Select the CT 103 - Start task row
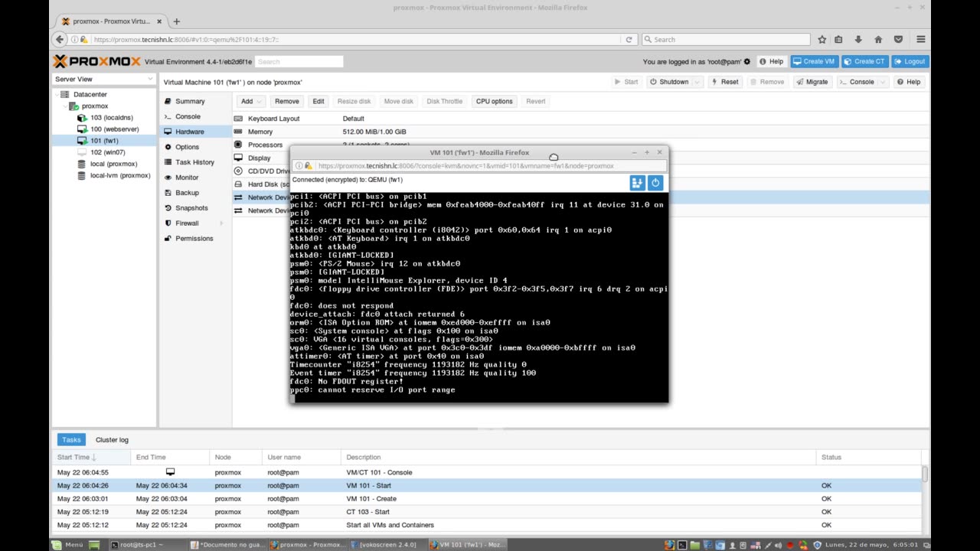The width and height of the screenshot is (980, 551). 486,512
